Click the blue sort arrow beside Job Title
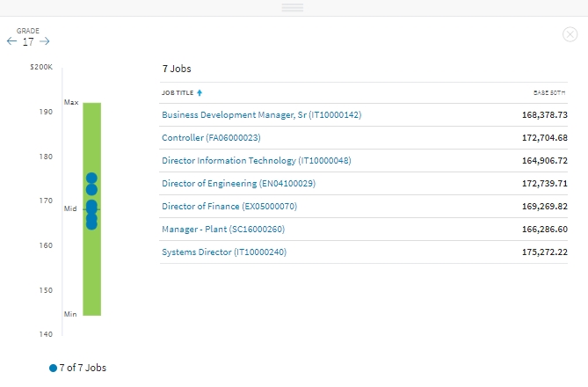The image size is (588, 387). [x=200, y=92]
